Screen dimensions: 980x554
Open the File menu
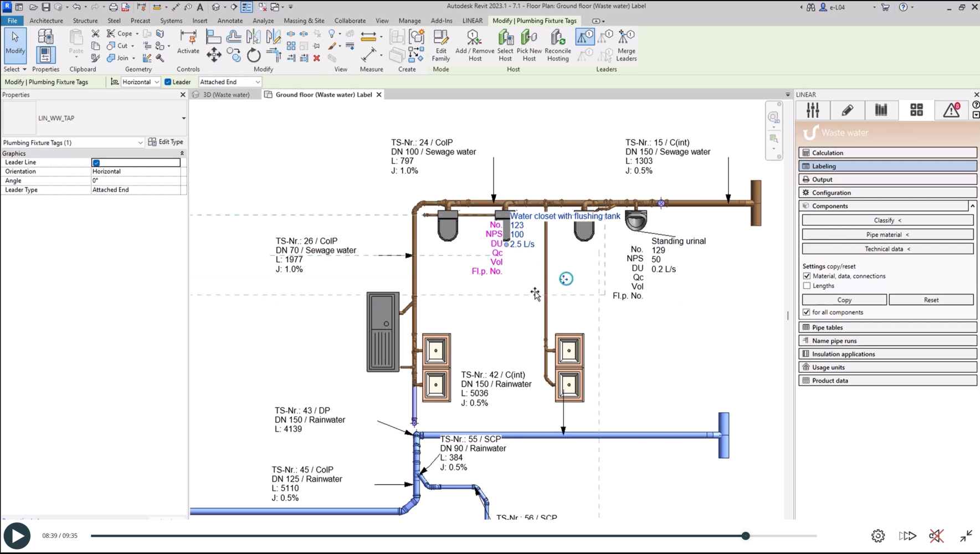[12, 20]
